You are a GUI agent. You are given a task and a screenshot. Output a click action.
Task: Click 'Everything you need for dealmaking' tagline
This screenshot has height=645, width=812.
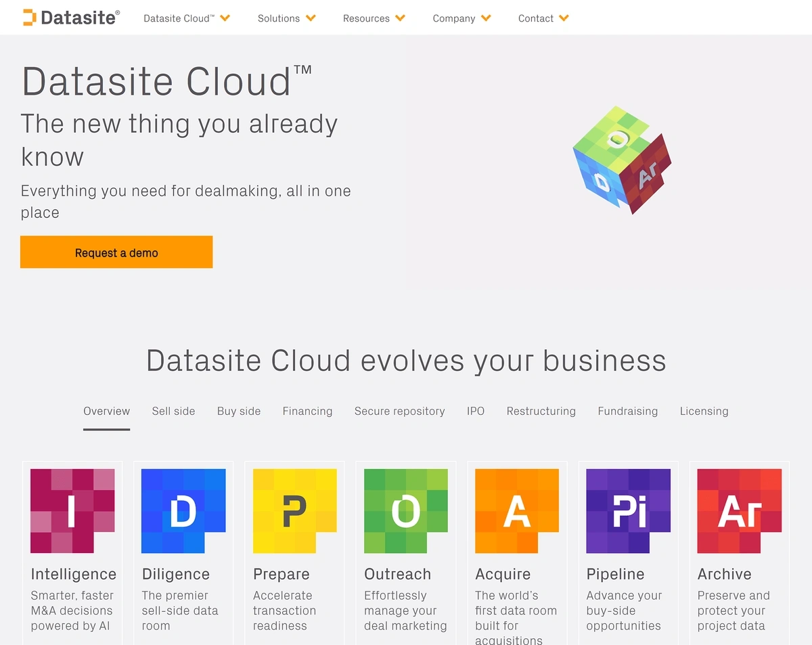[186, 202]
